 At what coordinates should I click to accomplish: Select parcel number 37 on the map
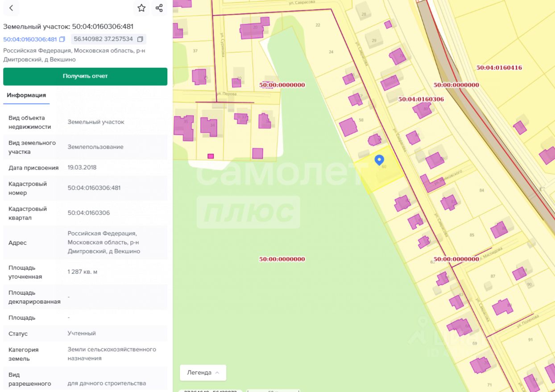point(195,51)
